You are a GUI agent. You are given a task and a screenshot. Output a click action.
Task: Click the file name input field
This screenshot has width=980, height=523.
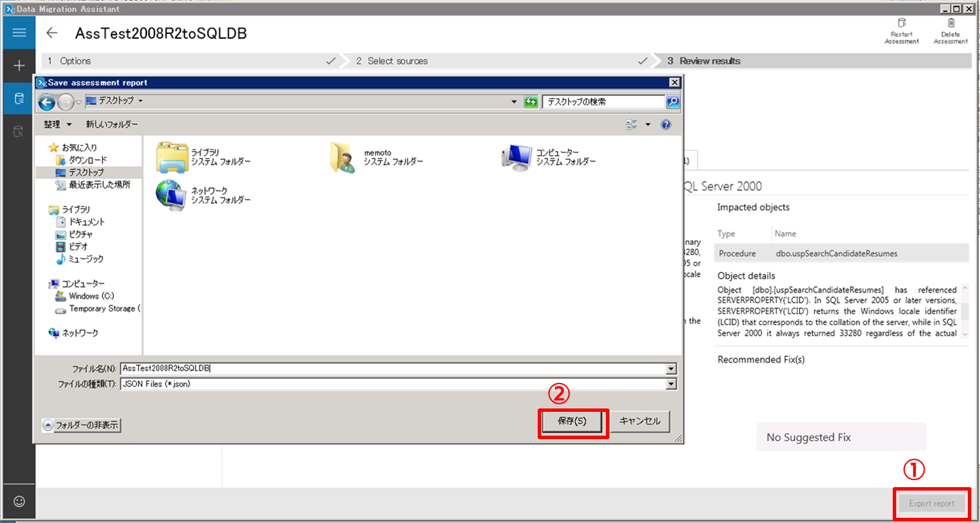coord(393,369)
